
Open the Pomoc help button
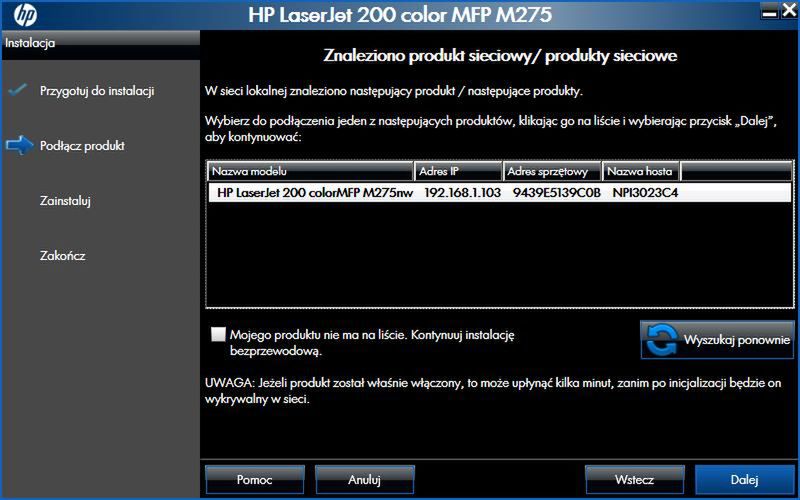pos(255,480)
